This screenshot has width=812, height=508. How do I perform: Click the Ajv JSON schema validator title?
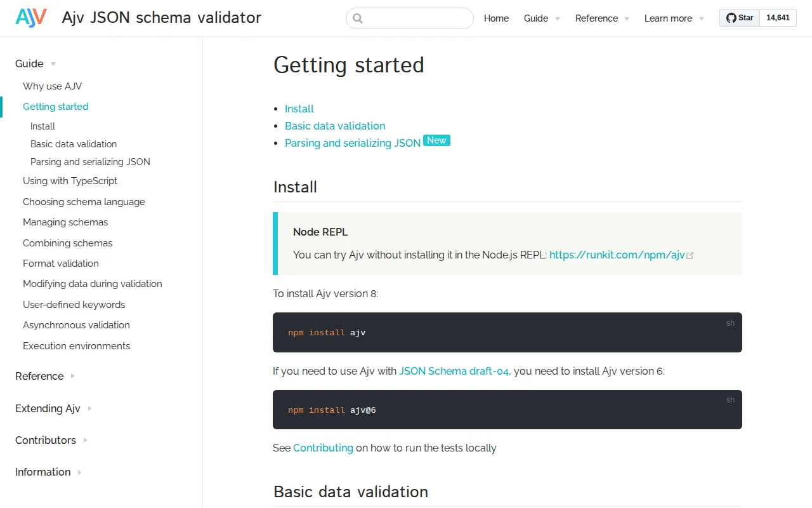(x=162, y=18)
